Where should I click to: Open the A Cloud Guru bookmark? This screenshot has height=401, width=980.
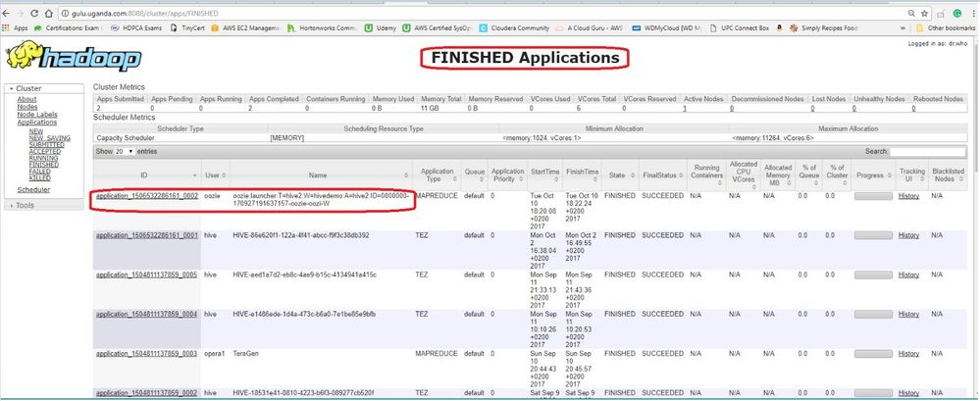tap(590, 28)
